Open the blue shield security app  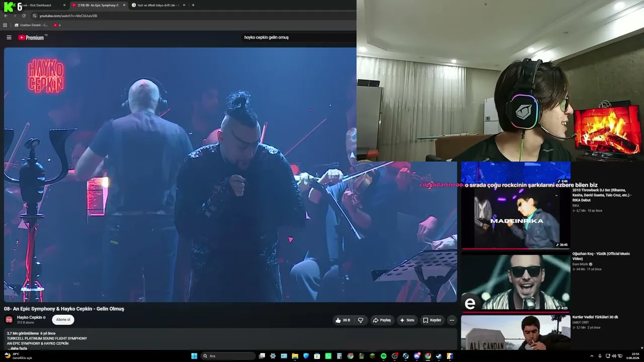[x=306, y=356]
